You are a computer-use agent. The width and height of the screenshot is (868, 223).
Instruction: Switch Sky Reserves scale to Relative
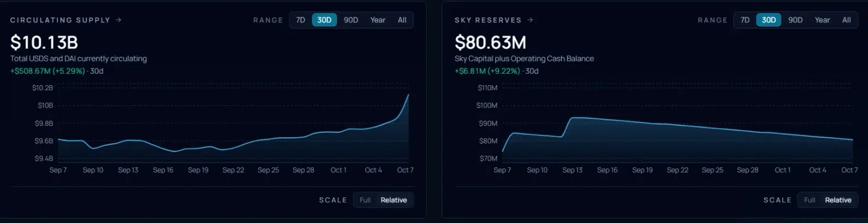coord(838,200)
